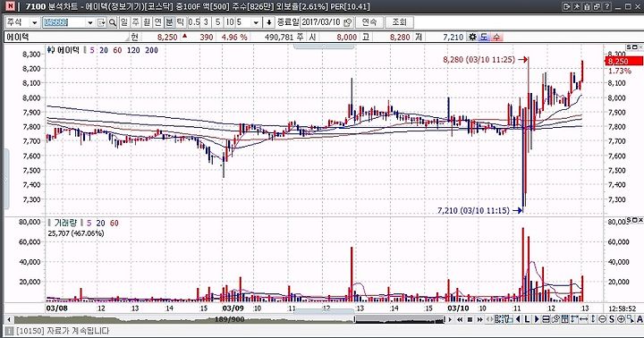Image resolution: width=644 pixels, height=338 pixels.
Task: Click the 200 moving average legend
Action: (x=151, y=50)
